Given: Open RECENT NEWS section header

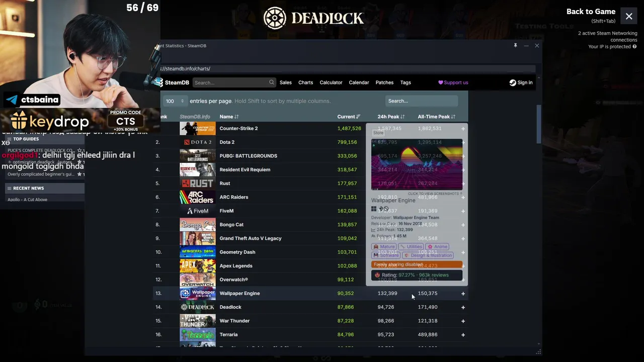Looking at the screenshot, I should pyautogui.click(x=45, y=188).
